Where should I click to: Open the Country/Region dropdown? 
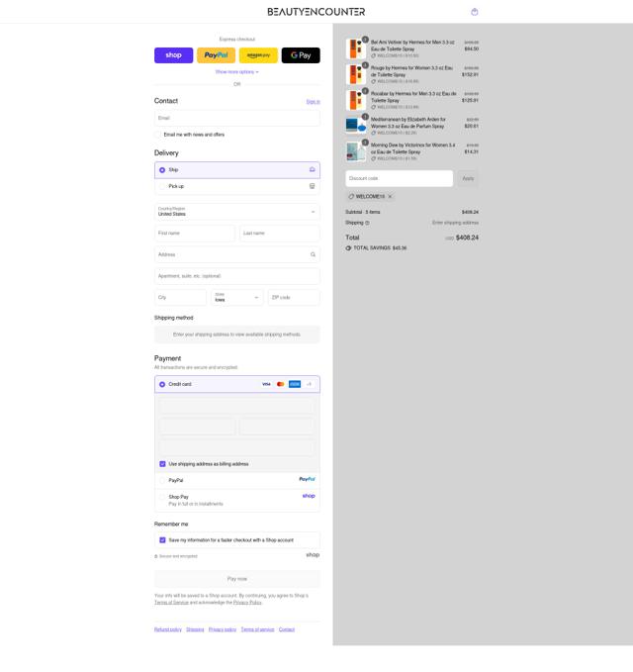(236, 212)
